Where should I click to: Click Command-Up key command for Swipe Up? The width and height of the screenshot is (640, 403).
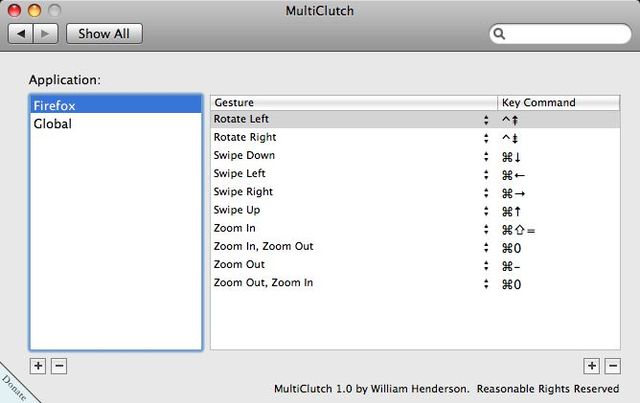(x=511, y=212)
